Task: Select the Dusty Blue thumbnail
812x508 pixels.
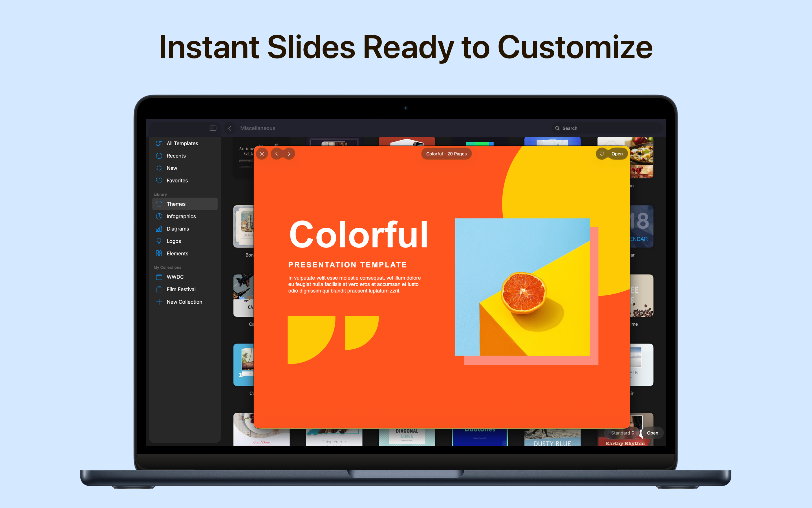Action: coord(552,437)
